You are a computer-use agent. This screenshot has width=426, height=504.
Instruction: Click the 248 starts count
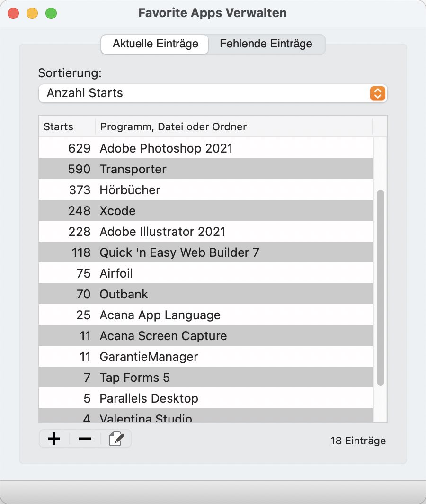pyautogui.click(x=80, y=211)
